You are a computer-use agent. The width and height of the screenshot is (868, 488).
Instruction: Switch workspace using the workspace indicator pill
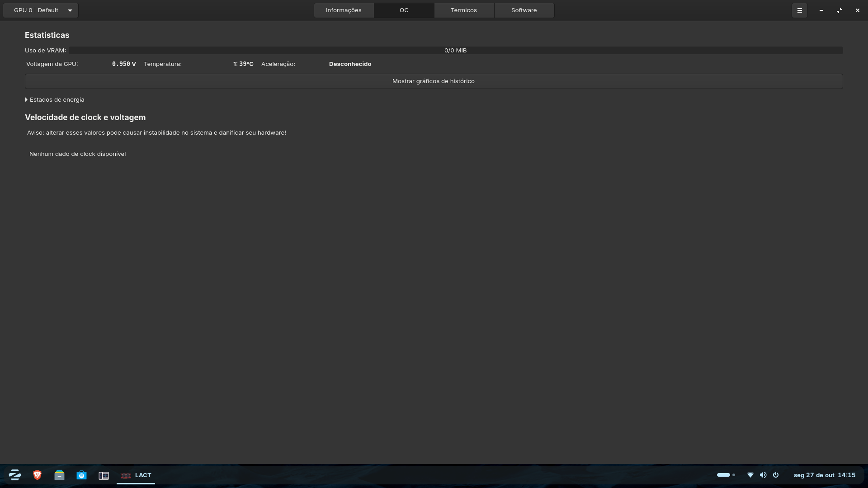tap(724, 475)
